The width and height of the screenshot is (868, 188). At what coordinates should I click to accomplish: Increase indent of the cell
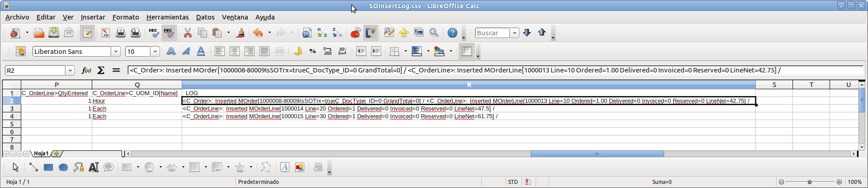pos(376,51)
